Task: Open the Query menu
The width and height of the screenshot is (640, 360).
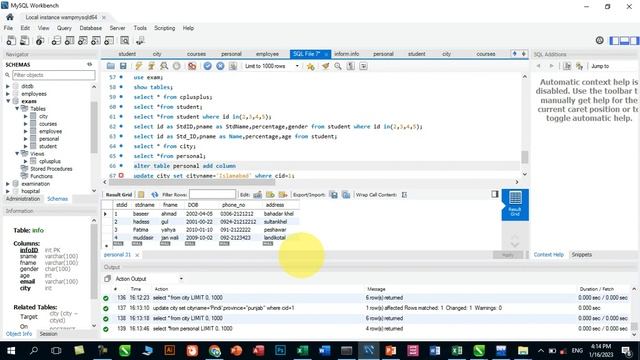Action: point(64,28)
